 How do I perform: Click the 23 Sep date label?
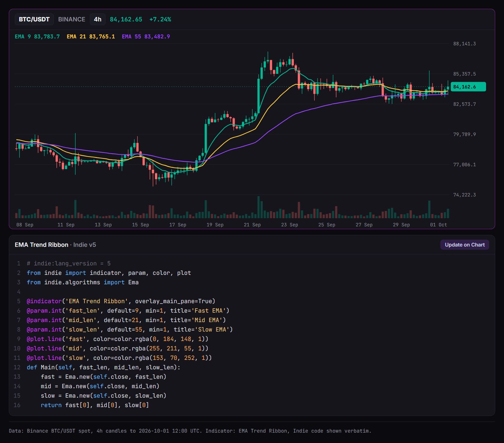pos(289,224)
